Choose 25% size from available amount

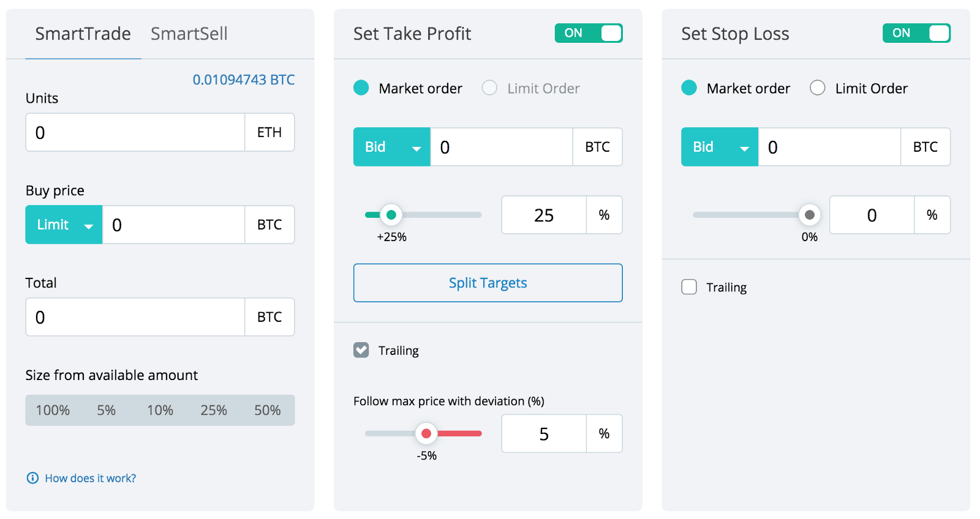(214, 410)
